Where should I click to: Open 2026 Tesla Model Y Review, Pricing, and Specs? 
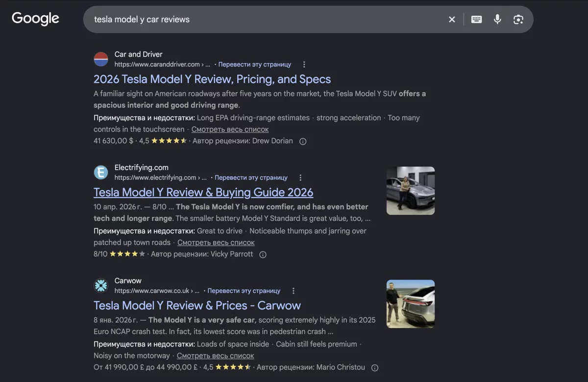(212, 79)
